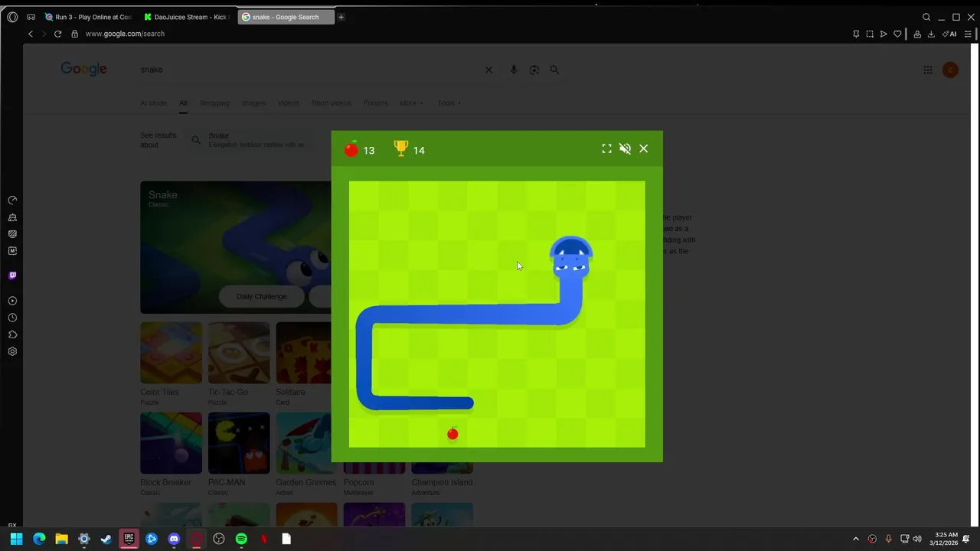This screenshot has width=980, height=551.
Task: Open the Easy Setup sliders menu
Action: coord(968,34)
